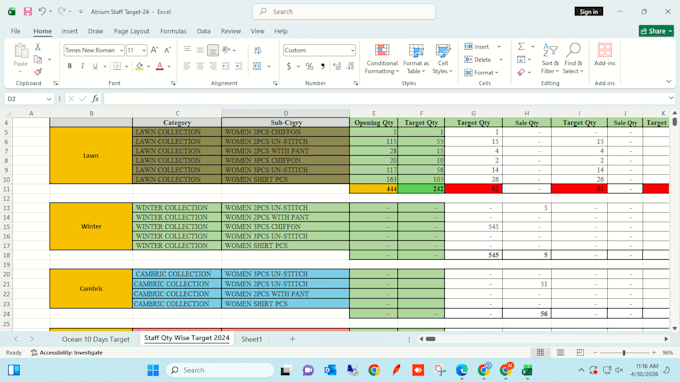The height and width of the screenshot is (382, 680).
Task: Open the font name dropdown
Action: pos(121,50)
